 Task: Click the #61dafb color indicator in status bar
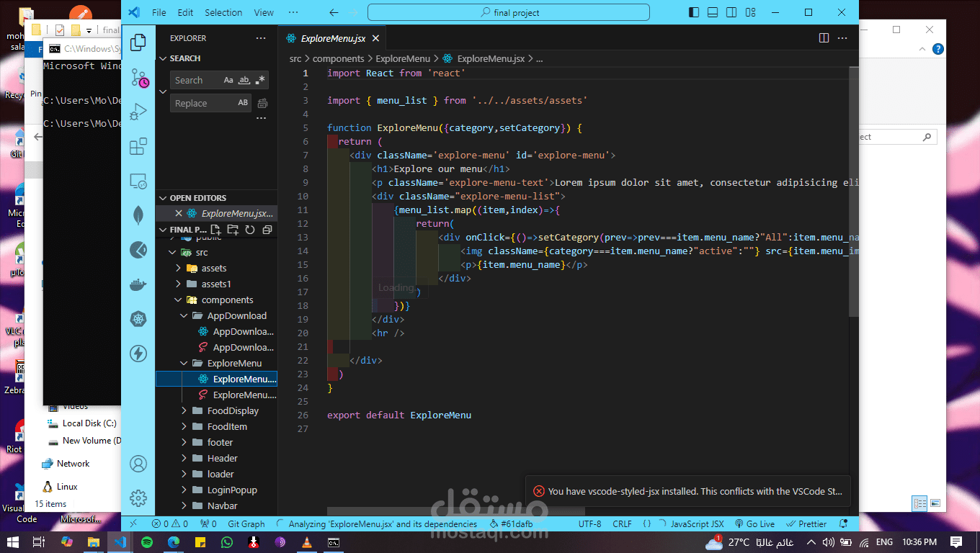click(510, 524)
